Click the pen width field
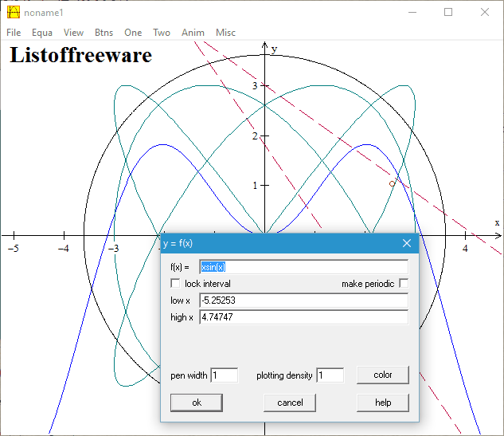504x436 pixels. [x=224, y=375]
